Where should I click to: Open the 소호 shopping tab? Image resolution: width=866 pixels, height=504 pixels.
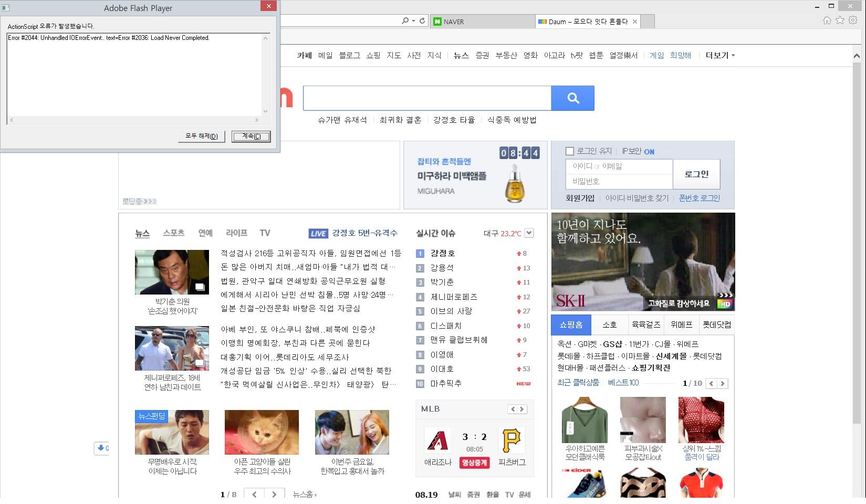tap(609, 325)
